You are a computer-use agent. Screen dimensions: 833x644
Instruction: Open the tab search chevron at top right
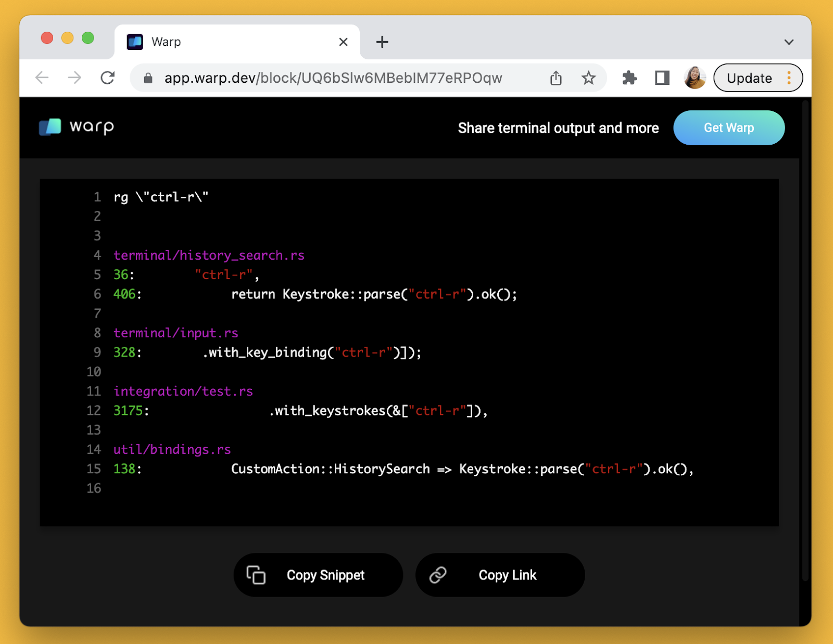[x=789, y=42]
